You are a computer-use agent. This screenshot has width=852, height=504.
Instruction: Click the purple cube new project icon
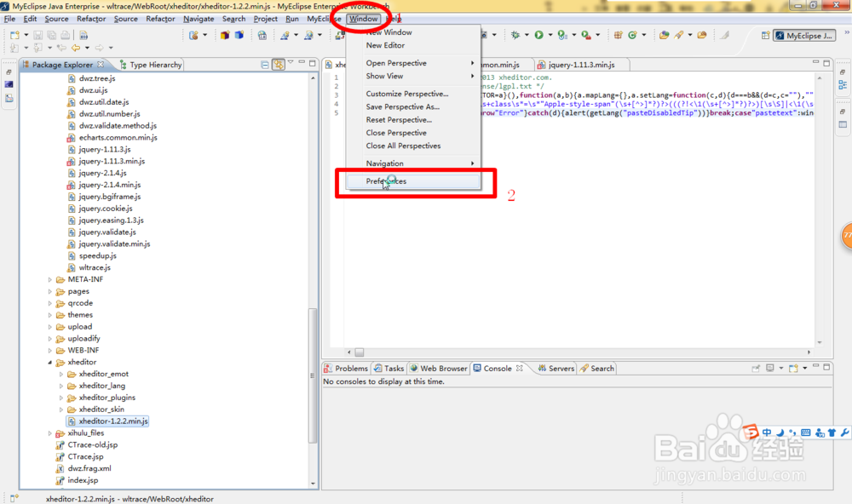(225, 35)
